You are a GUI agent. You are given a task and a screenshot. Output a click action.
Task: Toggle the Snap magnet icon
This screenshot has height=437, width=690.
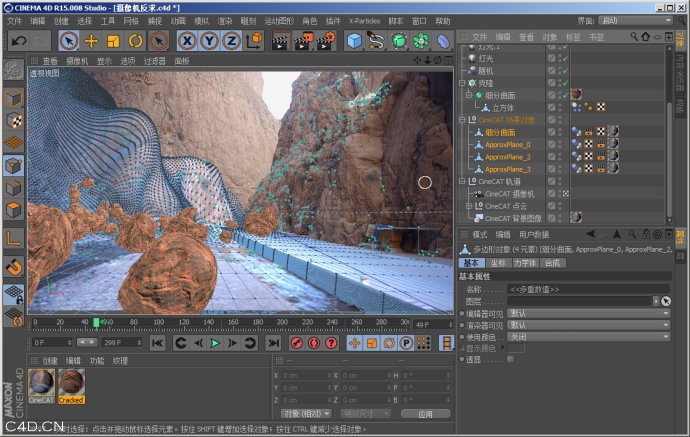[14, 267]
